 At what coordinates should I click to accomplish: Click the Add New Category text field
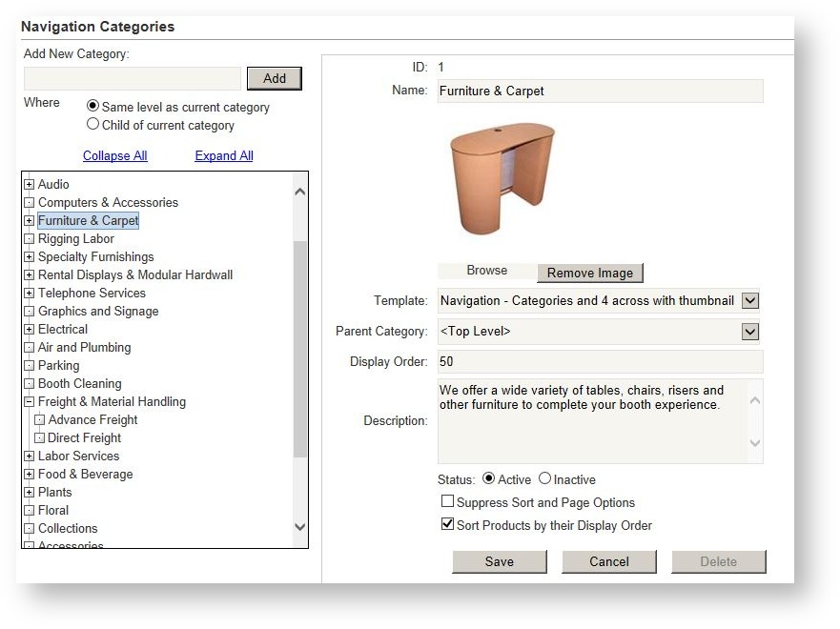pyautogui.click(x=133, y=78)
